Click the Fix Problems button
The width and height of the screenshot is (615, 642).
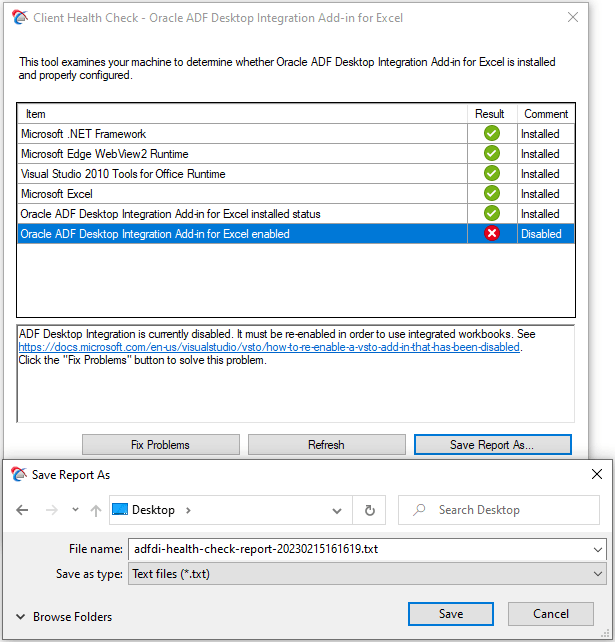click(x=161, y=445)
